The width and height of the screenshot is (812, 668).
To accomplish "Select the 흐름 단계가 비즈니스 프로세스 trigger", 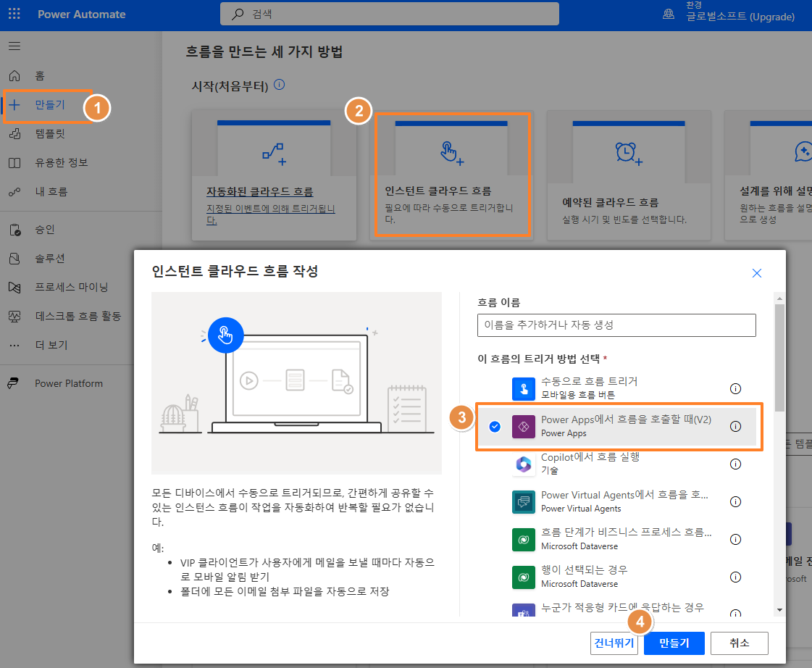I will coord(616,539).
